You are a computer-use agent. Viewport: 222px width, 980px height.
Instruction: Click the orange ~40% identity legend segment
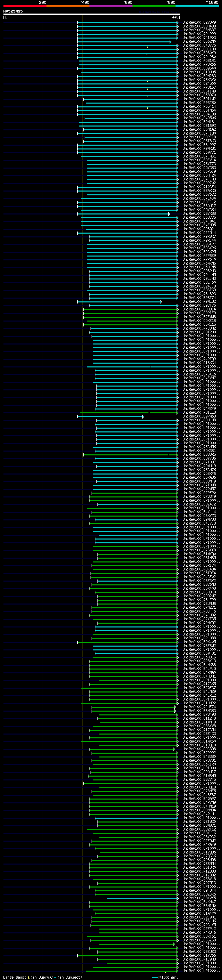[x=68, y=6]
